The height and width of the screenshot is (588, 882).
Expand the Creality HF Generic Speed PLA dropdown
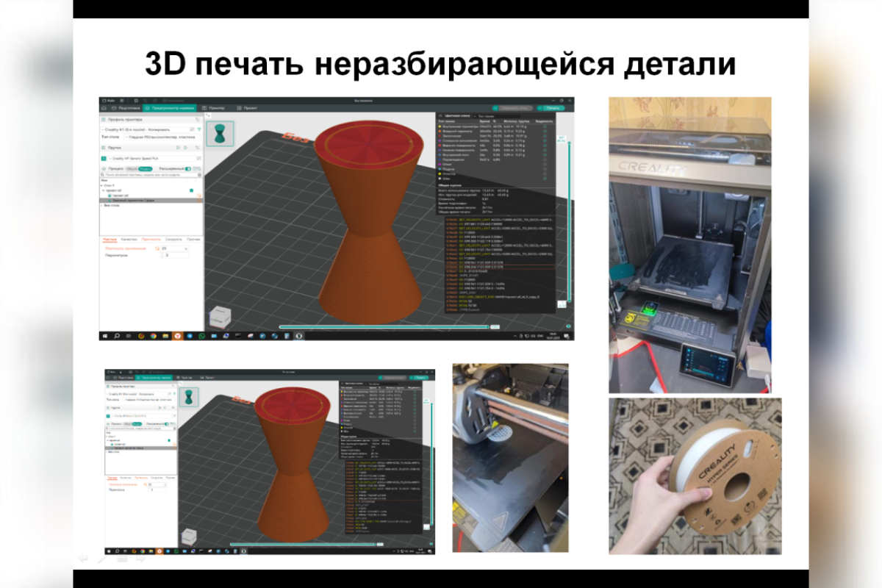151,159
